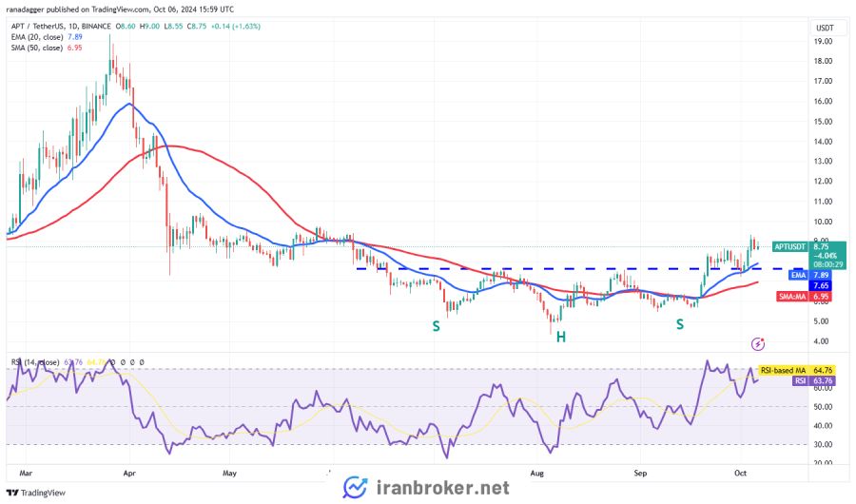
Task: Click the 50.00 RSI axis label
Action: coord(823,407)
